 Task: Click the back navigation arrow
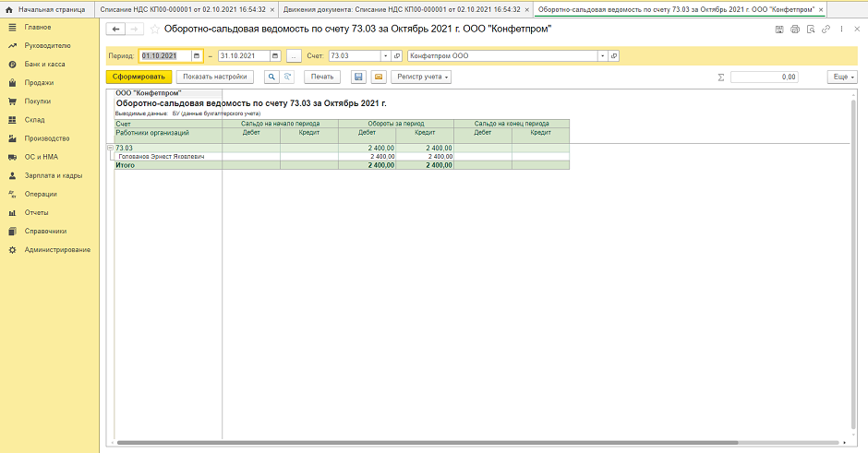click(x=117, y=30)
